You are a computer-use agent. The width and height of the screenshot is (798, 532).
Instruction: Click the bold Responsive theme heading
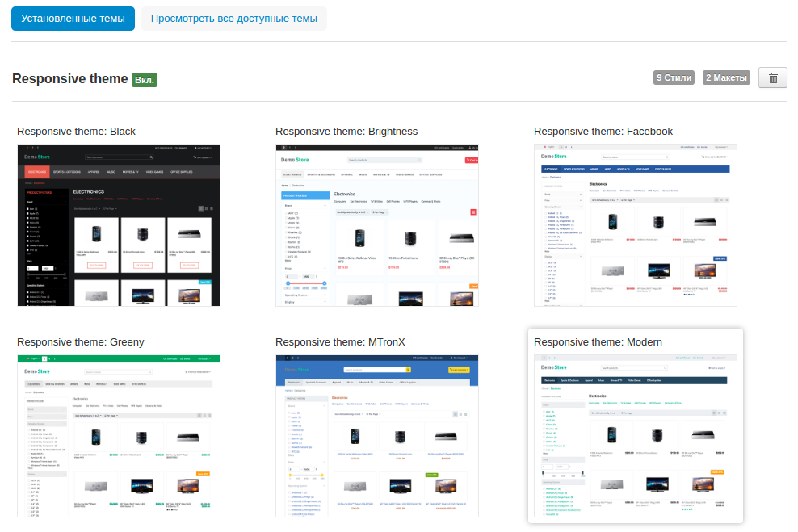coord(70,79)
